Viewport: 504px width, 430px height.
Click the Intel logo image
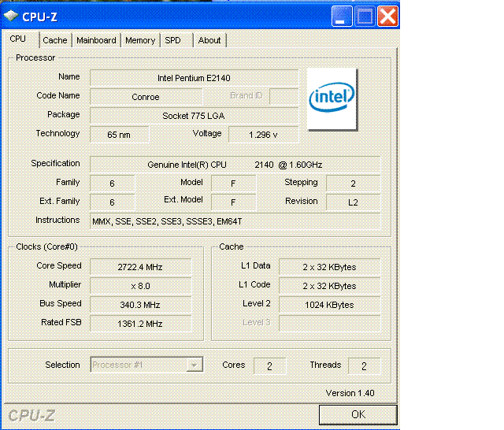(x=332, y=99)
